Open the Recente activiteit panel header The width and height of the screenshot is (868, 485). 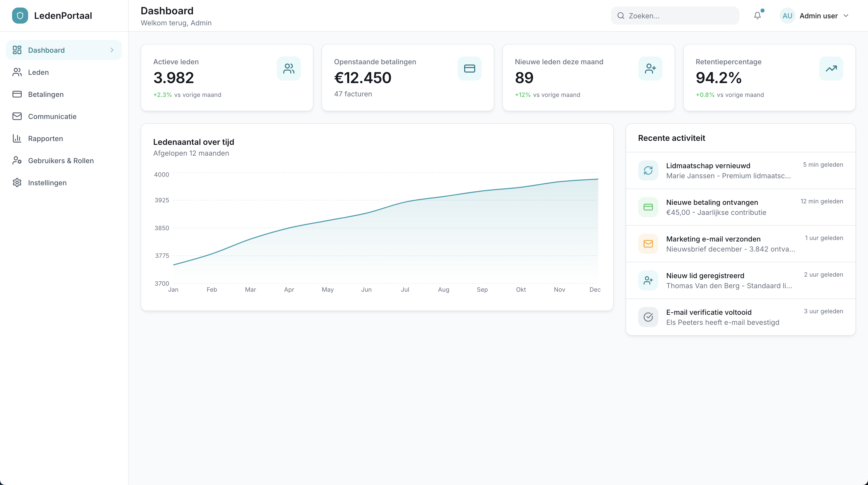[x=671, y=138]
